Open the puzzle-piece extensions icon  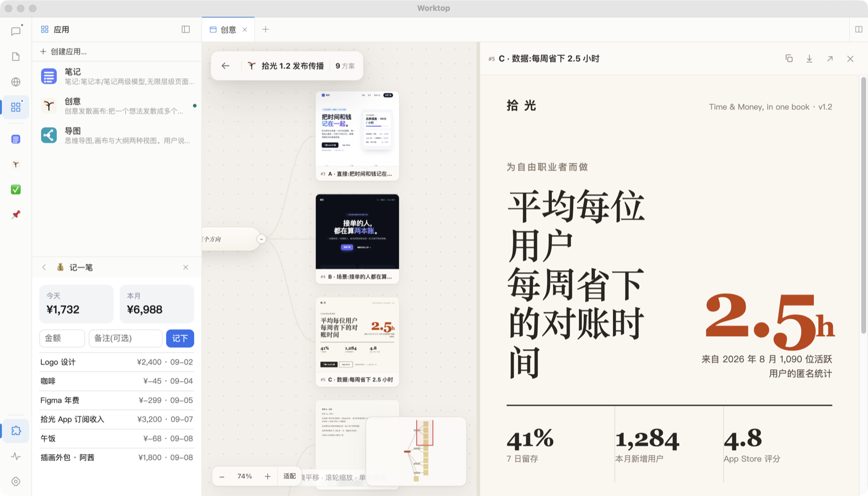tap(16, 430)
